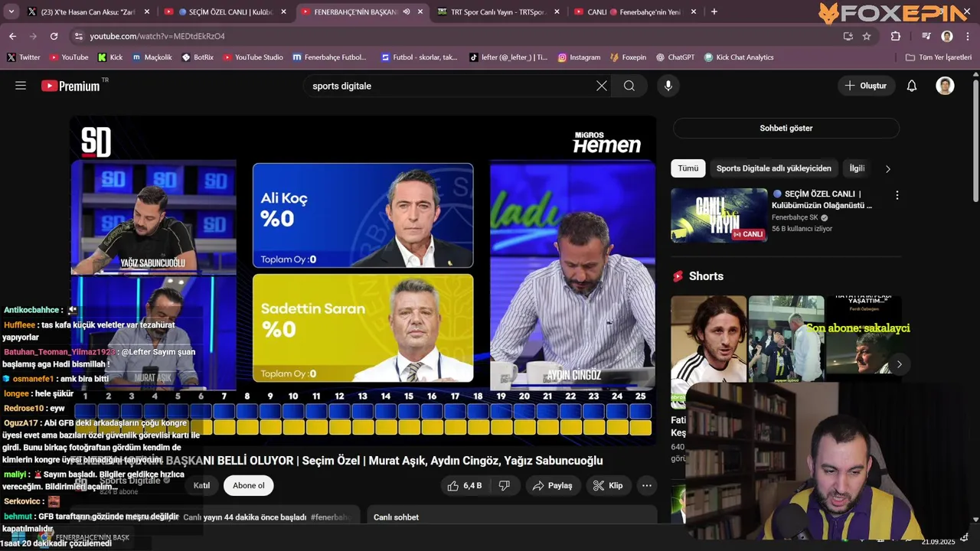The width and height of the screenshot is (980, 551).
Task: Click the YouTube Premium logo
Action: click(70, 86)
